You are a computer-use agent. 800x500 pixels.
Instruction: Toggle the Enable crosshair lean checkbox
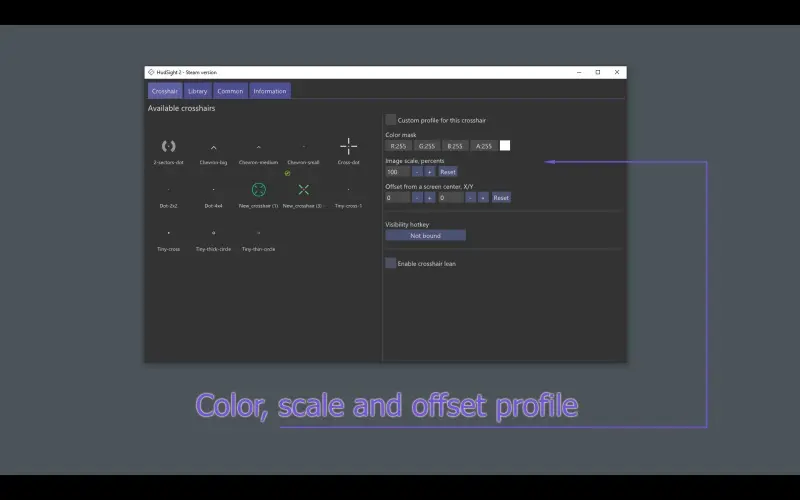pyautogui.click(x=390, y=263)
